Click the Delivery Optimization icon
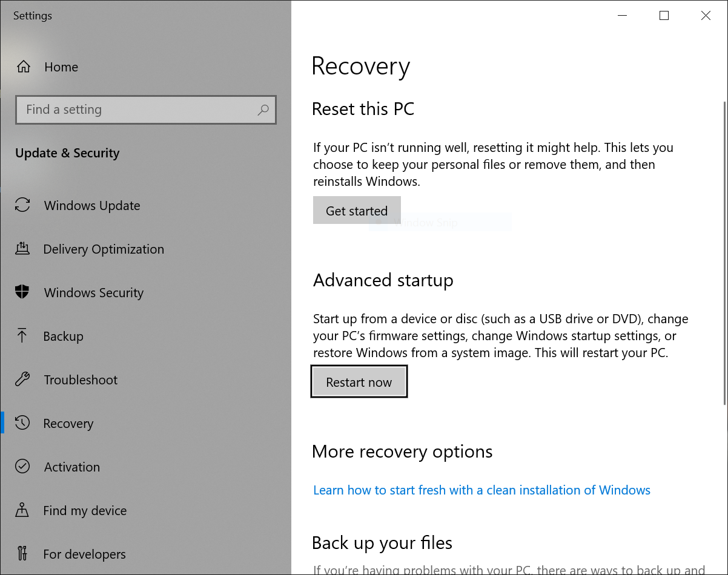 22,249
